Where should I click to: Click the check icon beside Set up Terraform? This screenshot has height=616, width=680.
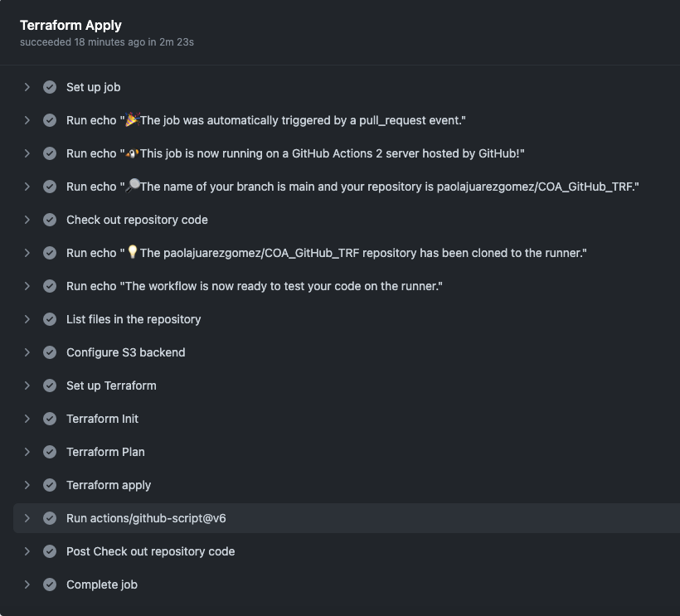pos(50,386)
